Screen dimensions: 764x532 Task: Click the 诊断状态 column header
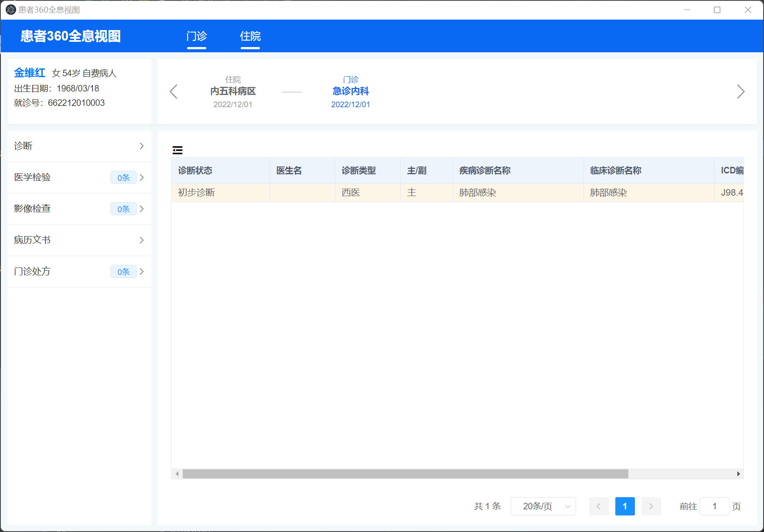221,170
